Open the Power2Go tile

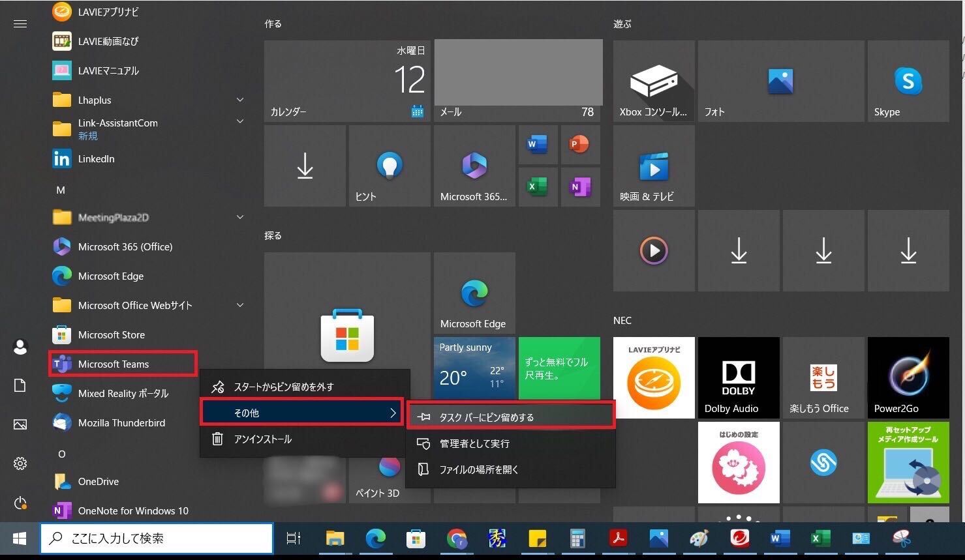908,377
